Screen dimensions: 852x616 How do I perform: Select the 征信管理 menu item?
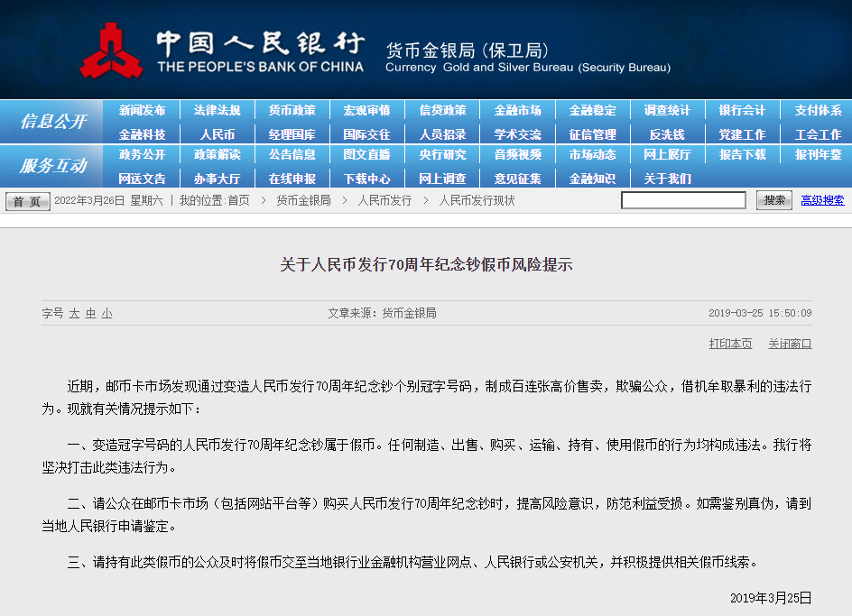(x=592, y=134)
